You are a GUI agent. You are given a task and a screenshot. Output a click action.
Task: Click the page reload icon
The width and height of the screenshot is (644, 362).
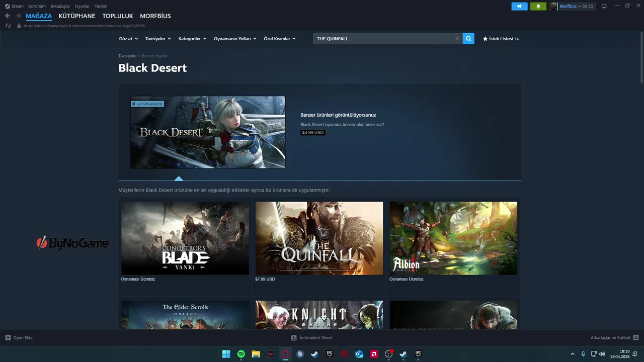[8, 26]
